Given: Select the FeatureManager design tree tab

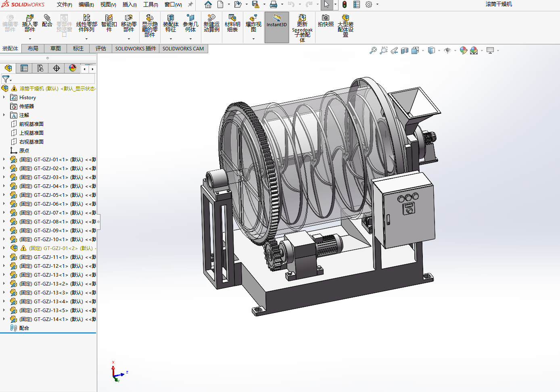Looking at the screenshot, I should point(8,68).
